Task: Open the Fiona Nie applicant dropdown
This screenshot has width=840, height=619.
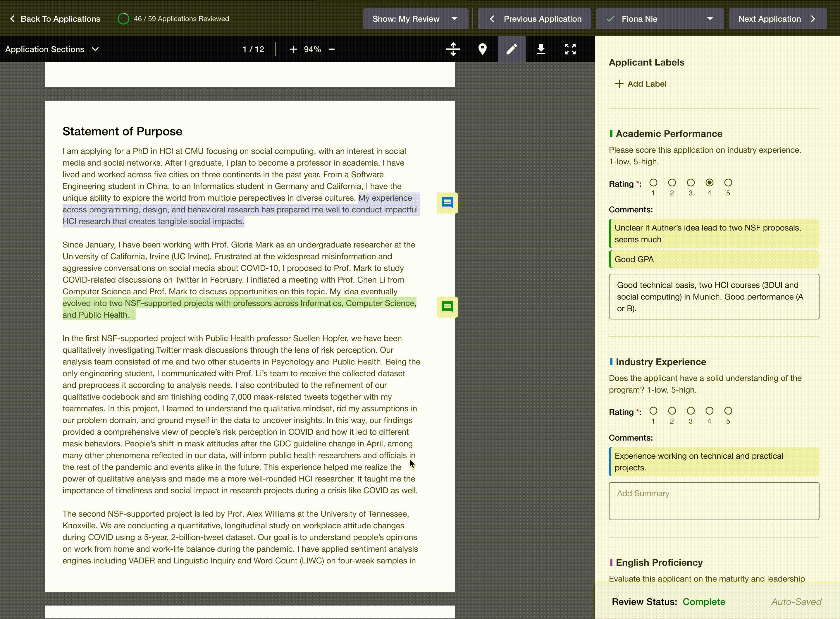Action: [x=660, y=19]
